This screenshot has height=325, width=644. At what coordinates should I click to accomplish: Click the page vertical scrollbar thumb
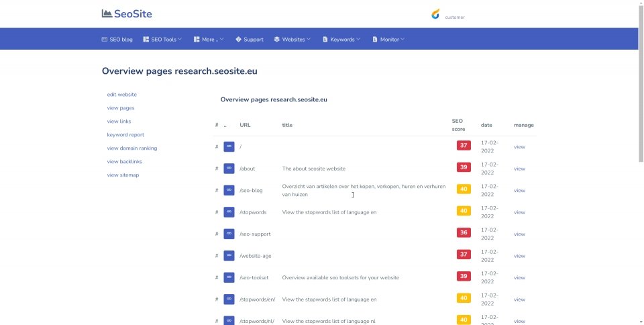(x=641, y=84)
